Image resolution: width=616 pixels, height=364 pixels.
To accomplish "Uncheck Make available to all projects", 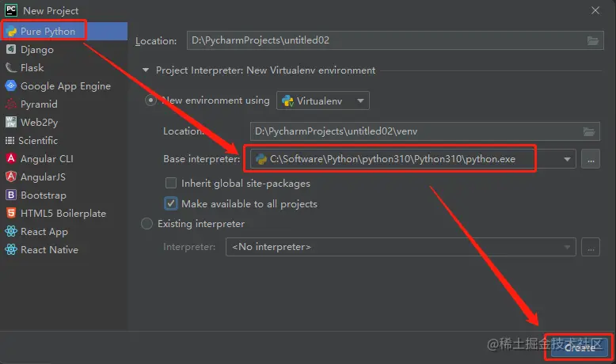I will [171, 203].
